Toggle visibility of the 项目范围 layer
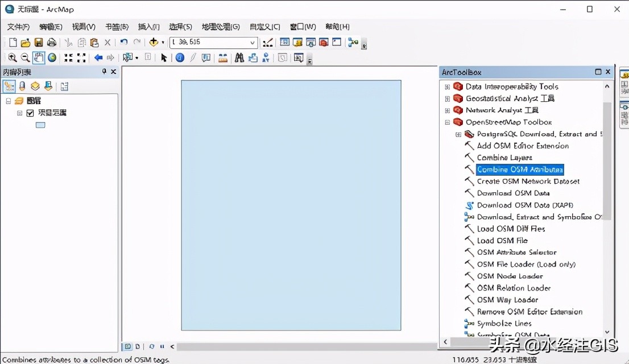 tap(30, 113)
